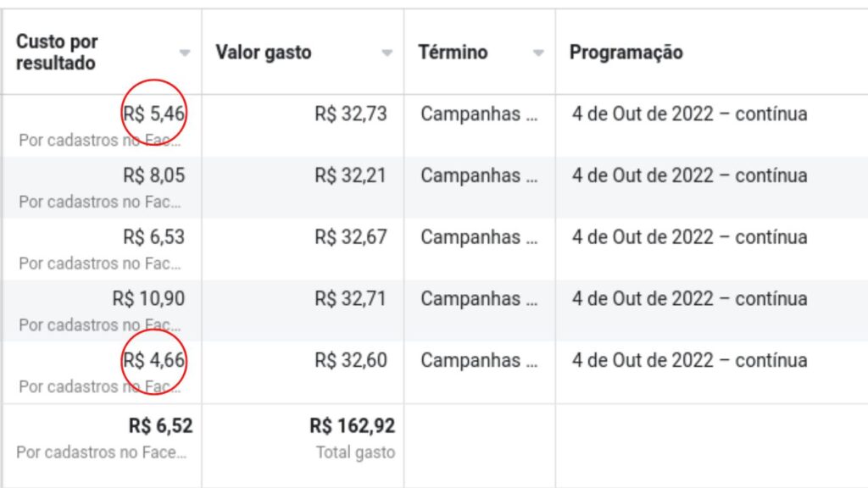Select the Programação column header

626,53
